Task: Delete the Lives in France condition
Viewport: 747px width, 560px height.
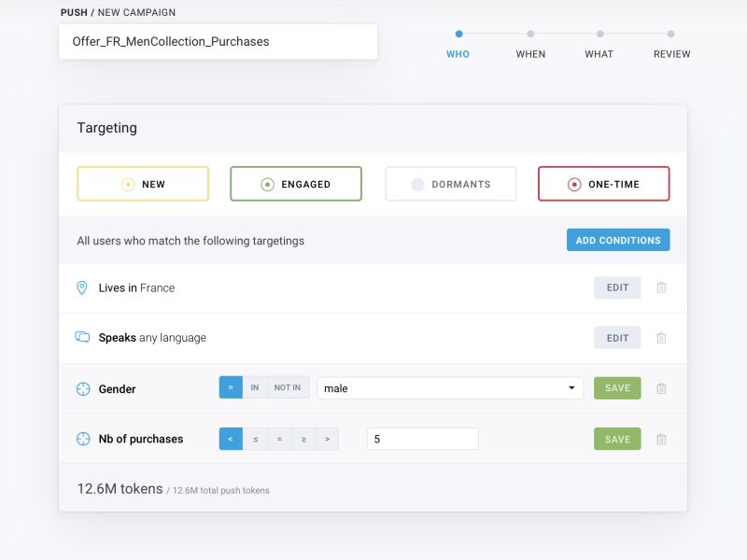Action: point(661,287)
